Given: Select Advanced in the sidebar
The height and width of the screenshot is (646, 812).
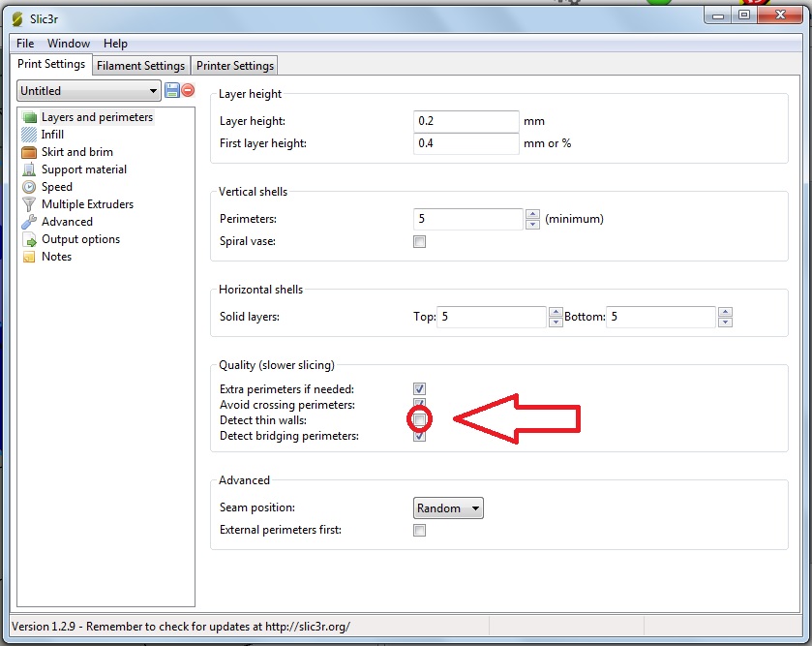Looking at the screenshot, I should tap(68, 222).
